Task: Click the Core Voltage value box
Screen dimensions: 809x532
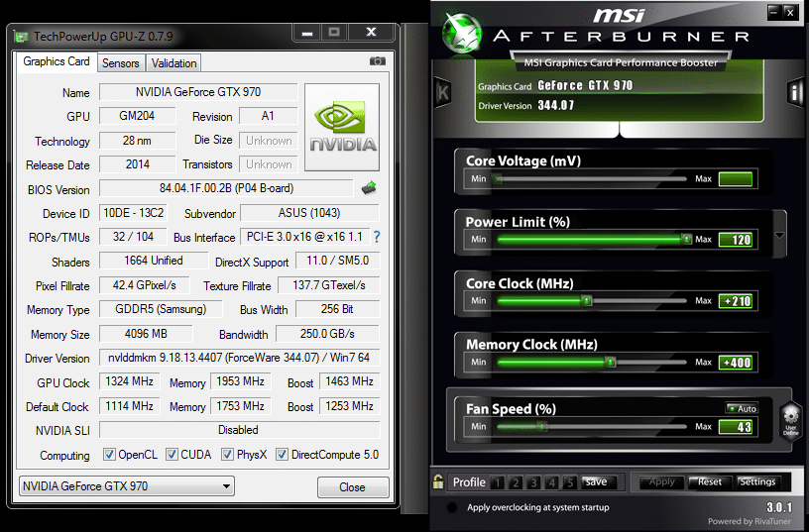Action: point(736,179)
